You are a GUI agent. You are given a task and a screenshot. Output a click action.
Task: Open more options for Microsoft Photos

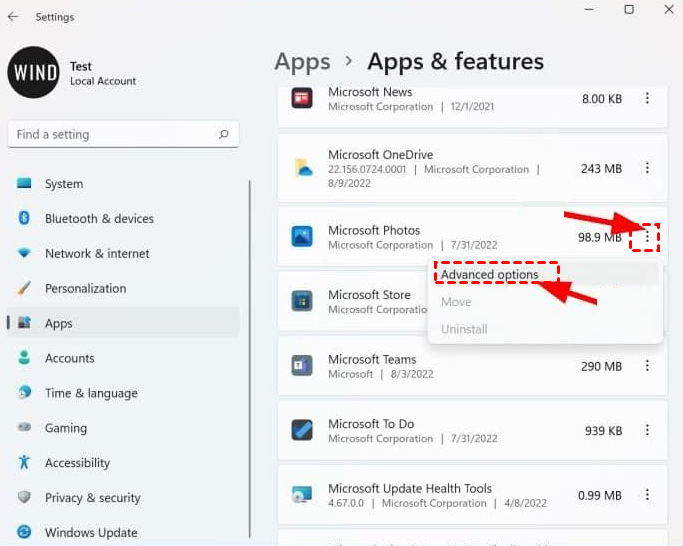[x=647, y=237]
